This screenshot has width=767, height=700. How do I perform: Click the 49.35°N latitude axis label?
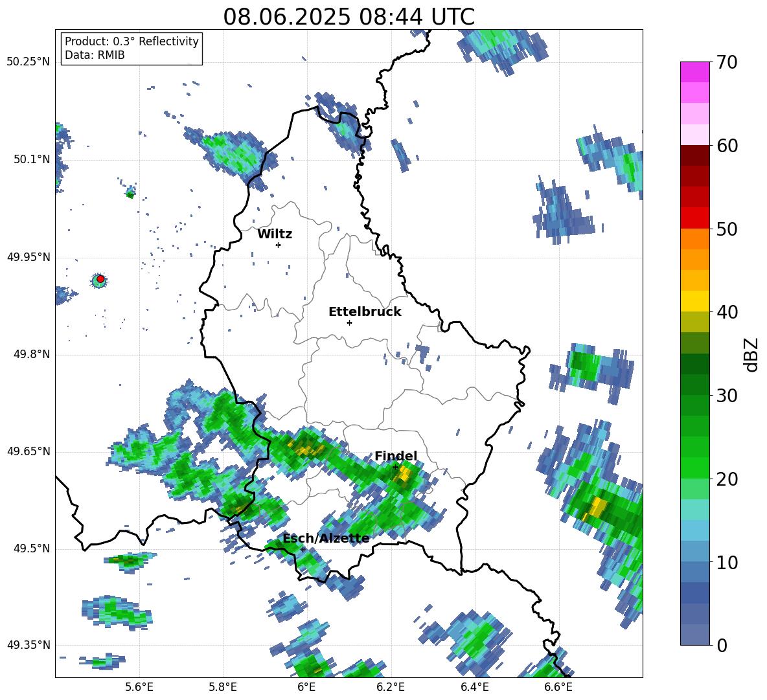pos(29,645)
